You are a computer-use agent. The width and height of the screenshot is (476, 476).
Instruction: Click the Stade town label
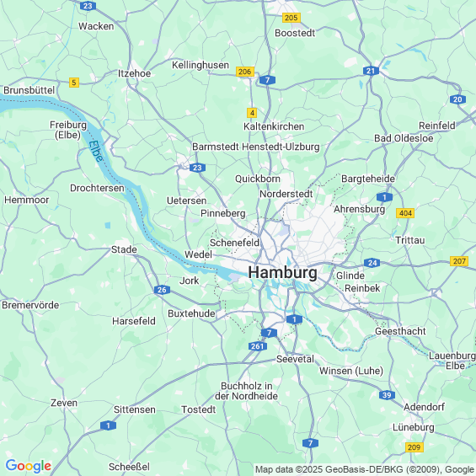[124, 249]
